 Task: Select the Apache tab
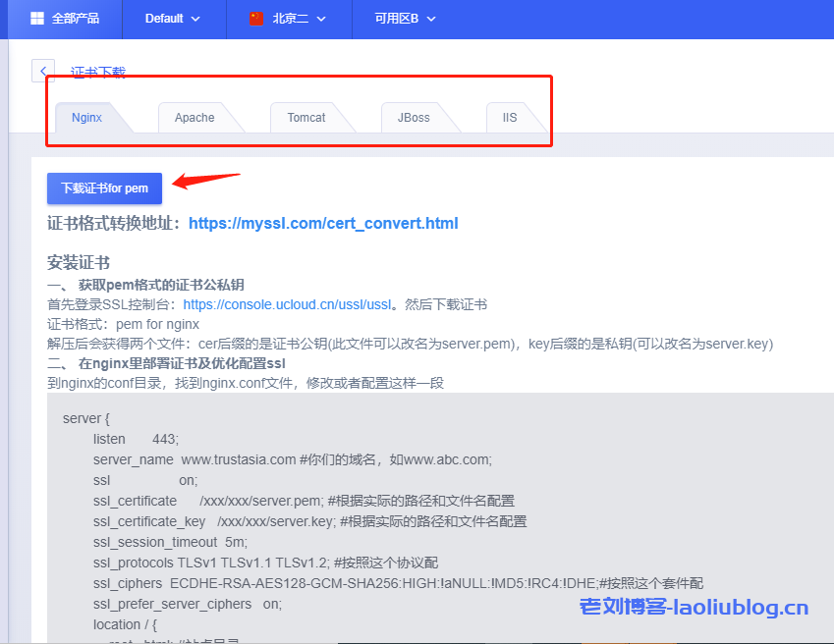[195, 118]
